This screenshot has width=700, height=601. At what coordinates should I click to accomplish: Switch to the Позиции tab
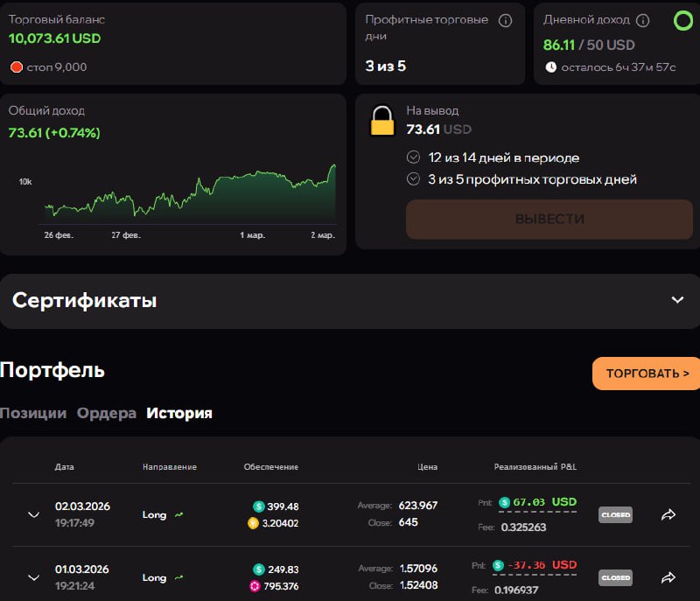pos(33,413)
